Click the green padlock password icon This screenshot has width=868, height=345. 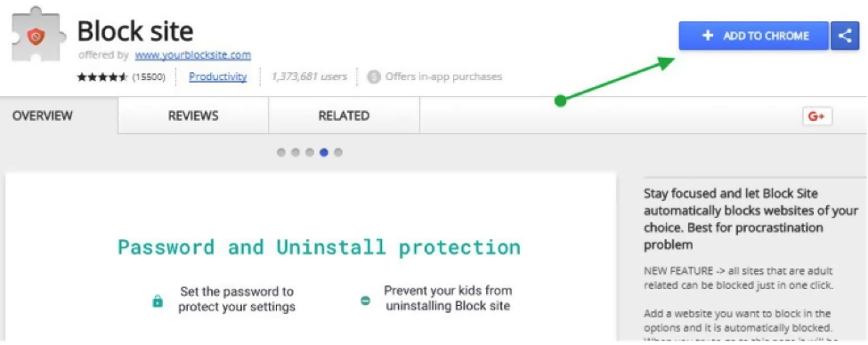[x=158, y=301]
